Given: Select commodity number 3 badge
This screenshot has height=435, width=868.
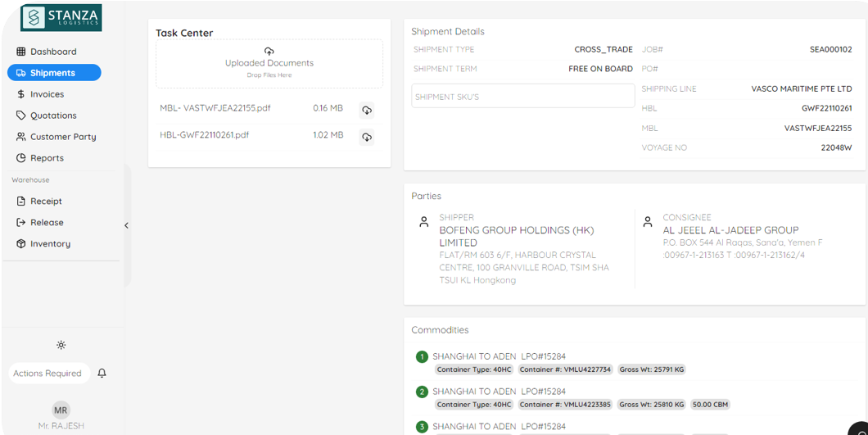Looking at the screenshot, I should click(x=422, y=427).
